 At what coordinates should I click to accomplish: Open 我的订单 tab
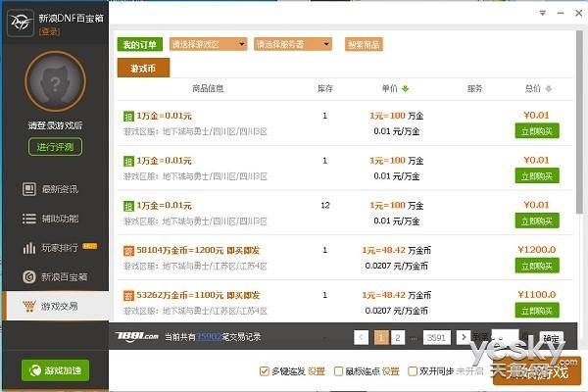pyautogui.click(x=140, y=45)
